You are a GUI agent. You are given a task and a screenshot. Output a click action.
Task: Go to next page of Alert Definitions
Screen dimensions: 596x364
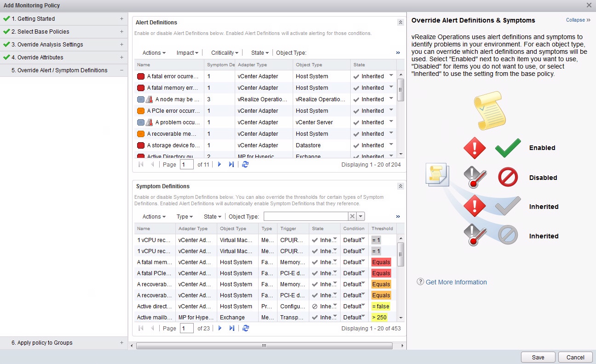(220, 164)
